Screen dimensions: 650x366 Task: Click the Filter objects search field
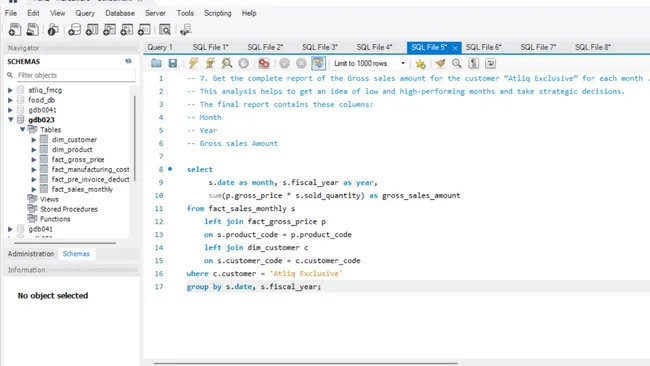click(x=76, y=75)
